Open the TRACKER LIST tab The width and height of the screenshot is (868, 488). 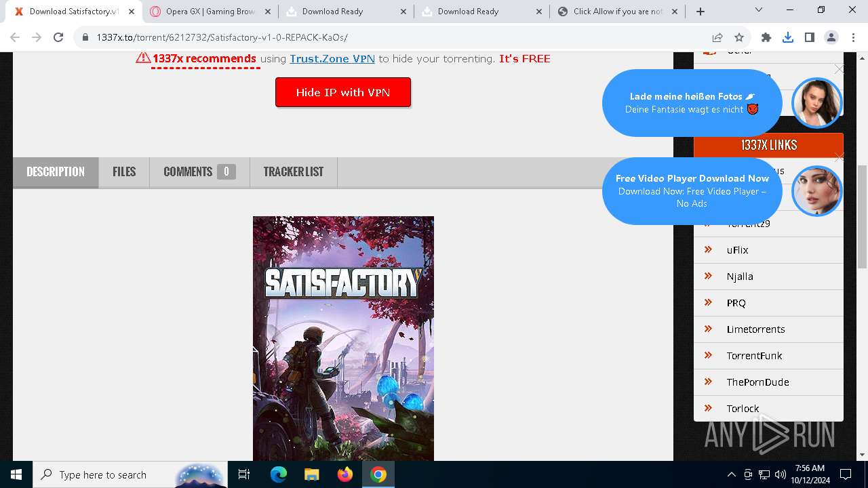point(293,172)
